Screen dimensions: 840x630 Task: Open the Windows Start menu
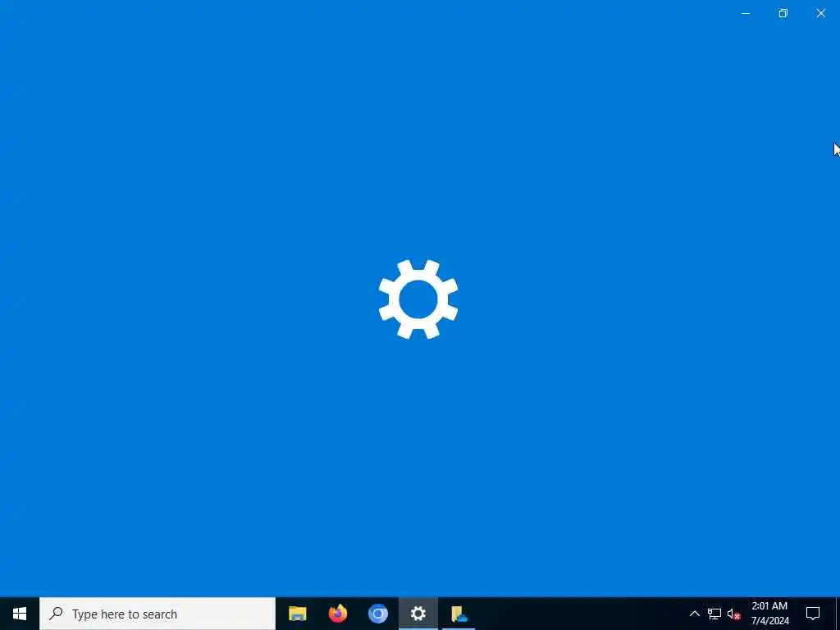20,614
